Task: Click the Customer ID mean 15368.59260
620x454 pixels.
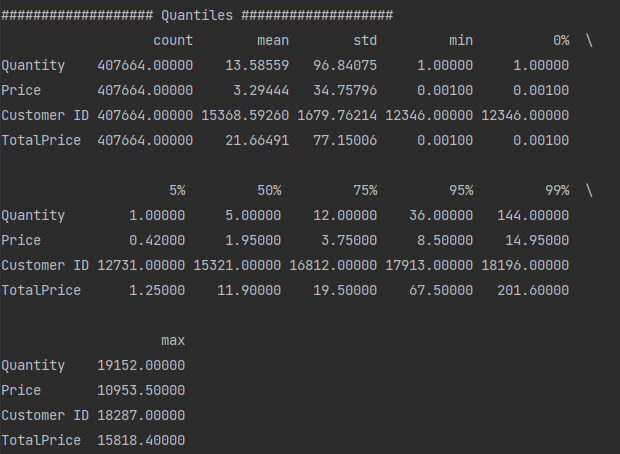Action: [x=245, y=115]
